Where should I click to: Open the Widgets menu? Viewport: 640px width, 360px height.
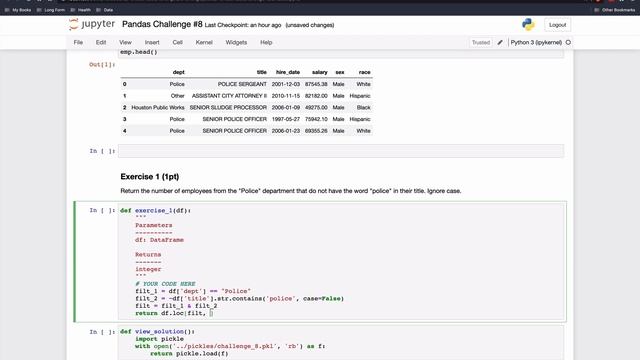(x=236, y=42)
